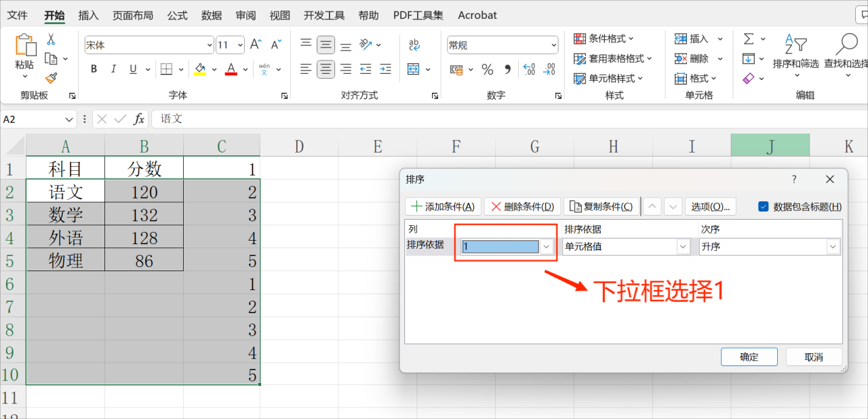Click the Decrease Indent icon
The image size is (868, 419).
coord(366,68)
